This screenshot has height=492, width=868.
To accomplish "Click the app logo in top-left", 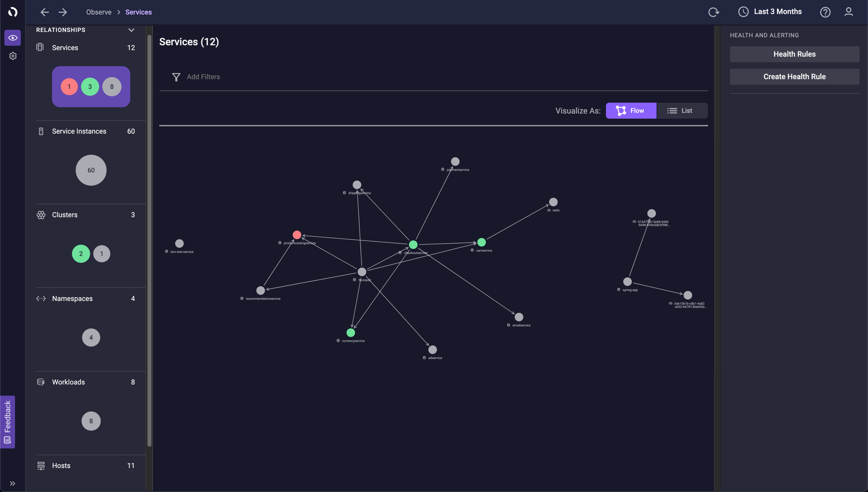I will coord(13,12).
